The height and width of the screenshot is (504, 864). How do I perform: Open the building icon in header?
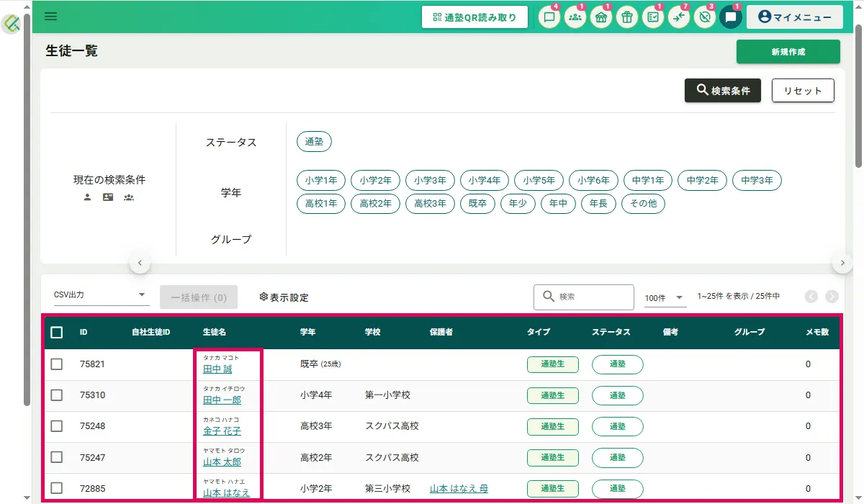click(601, 17)
